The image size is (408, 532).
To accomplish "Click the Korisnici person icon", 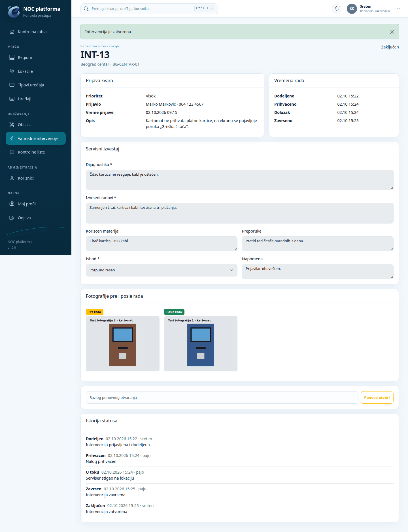I will 12,178.
